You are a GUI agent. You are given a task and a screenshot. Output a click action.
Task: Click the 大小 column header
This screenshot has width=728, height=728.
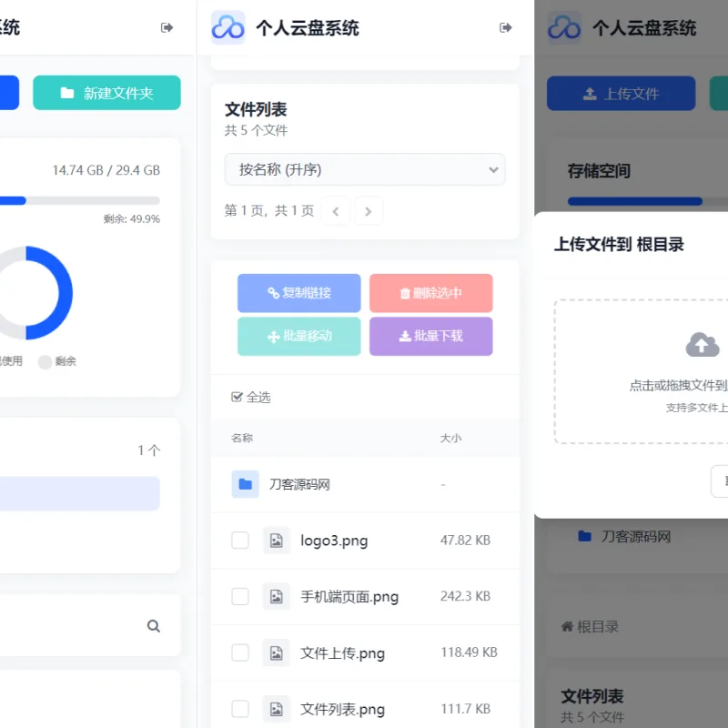coord(450,438)
